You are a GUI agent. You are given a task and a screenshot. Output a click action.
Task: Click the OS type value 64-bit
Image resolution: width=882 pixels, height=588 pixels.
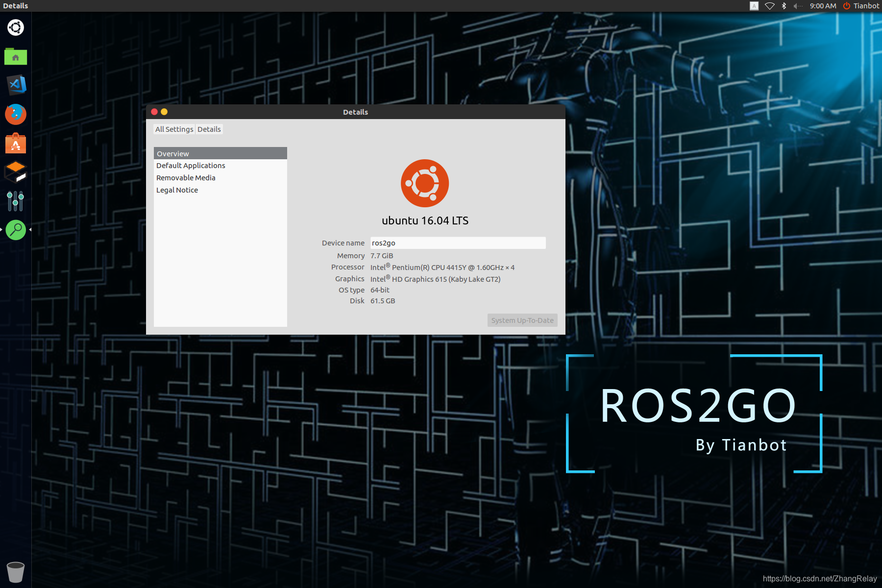(380, 290)
